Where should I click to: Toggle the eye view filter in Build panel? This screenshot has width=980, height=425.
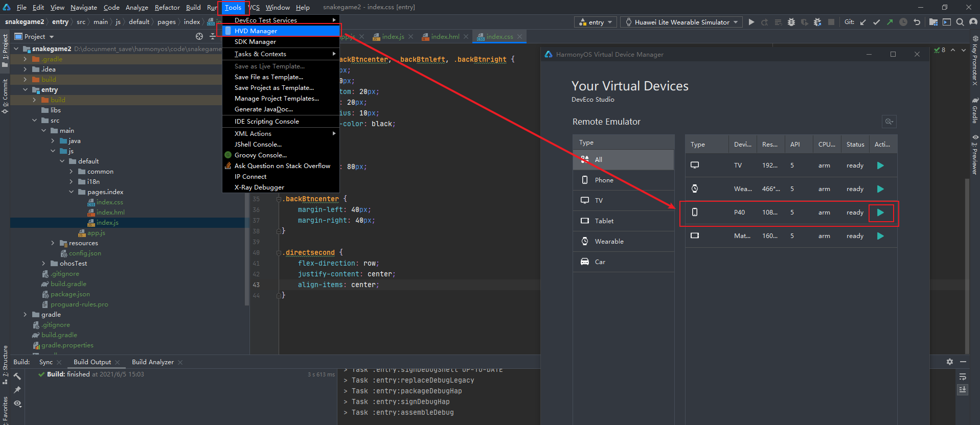pos(17,404)
